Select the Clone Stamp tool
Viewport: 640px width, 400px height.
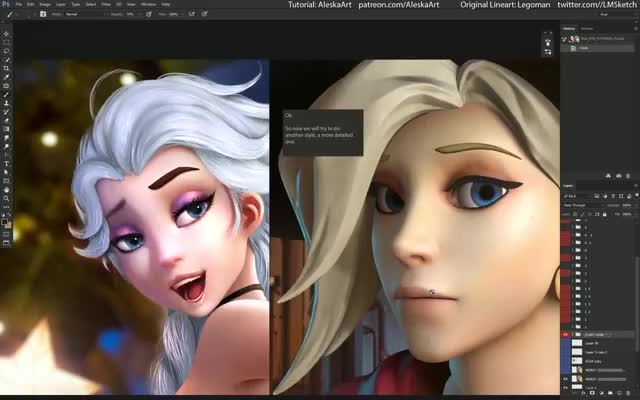[6, 103]
